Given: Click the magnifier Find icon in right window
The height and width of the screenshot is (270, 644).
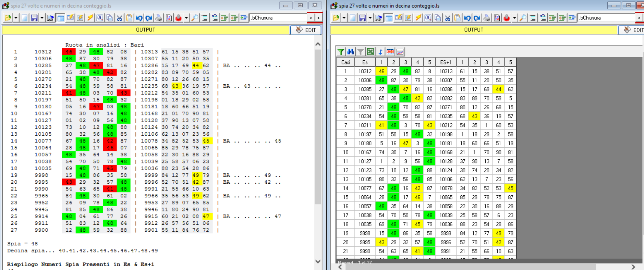Looking at the screenshot, I should point(523,18).
